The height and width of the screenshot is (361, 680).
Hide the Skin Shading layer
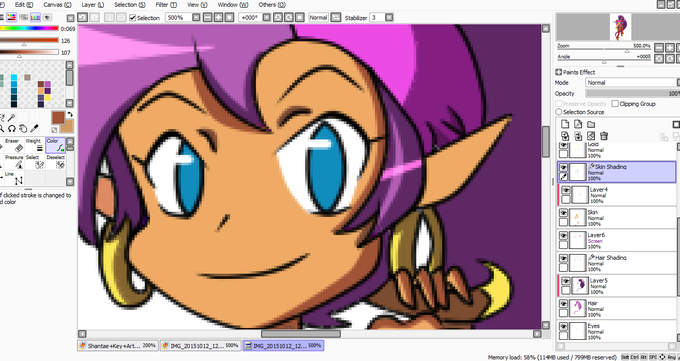coord(563,167)
